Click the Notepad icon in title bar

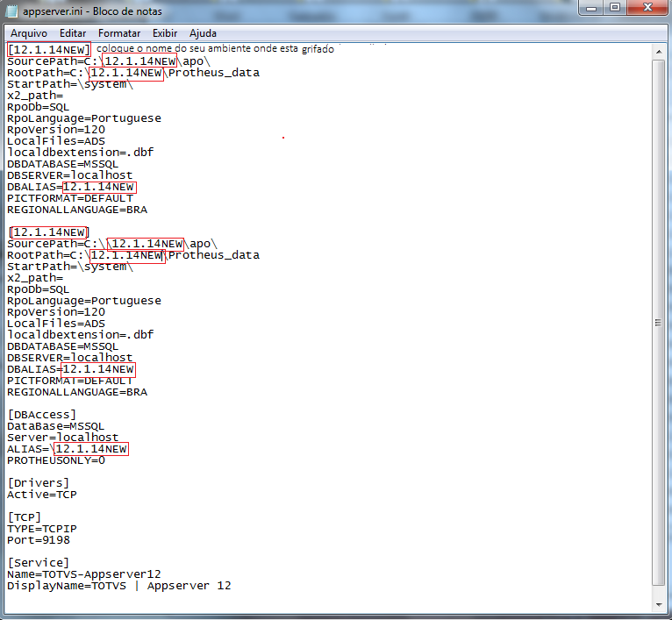pyautogui.click(x=11, y=11)
